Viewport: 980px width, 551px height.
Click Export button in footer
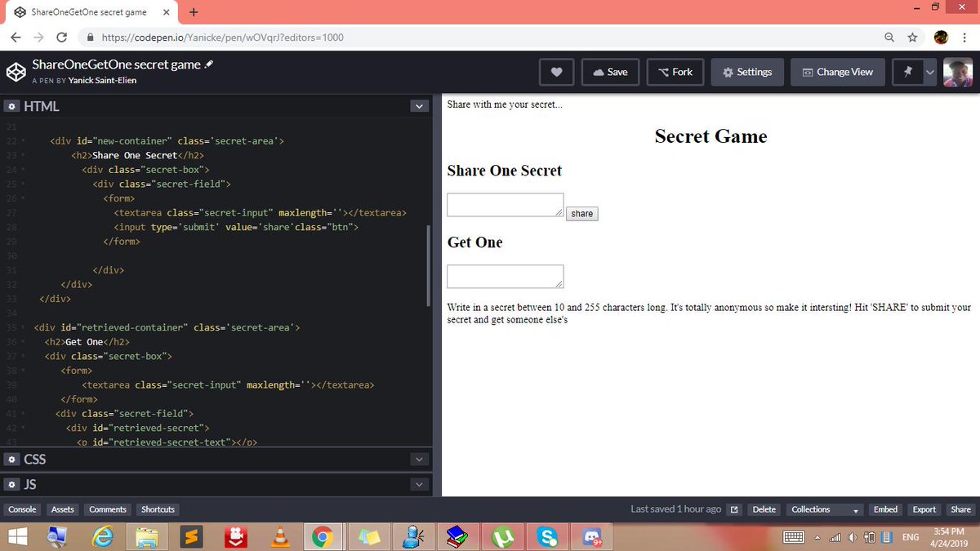click(924, 509)
